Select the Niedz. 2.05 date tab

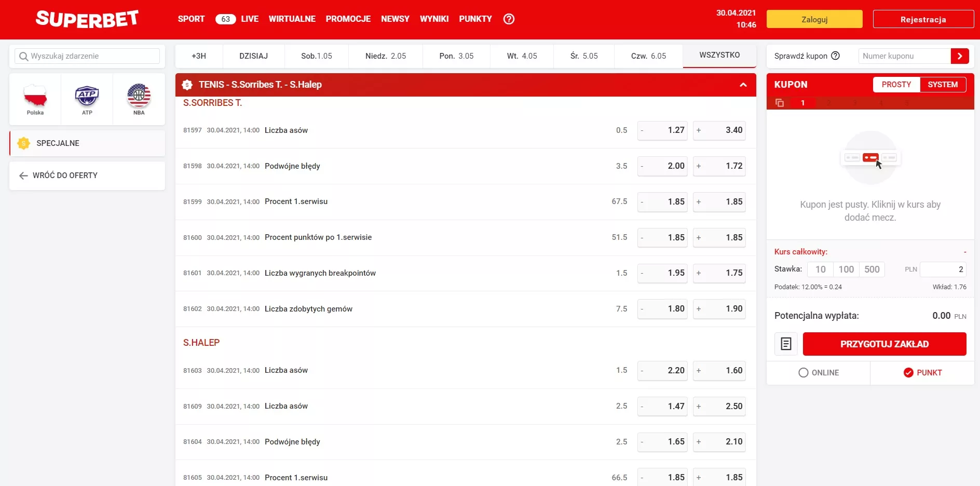[x=386, y=56]
